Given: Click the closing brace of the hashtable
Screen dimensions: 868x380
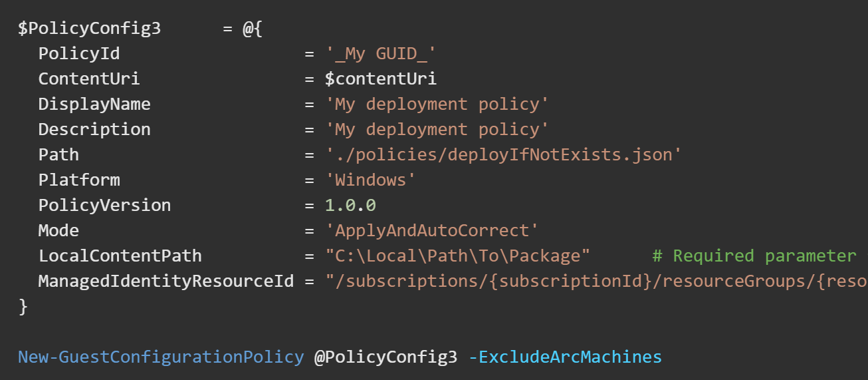Looking at the screenshot, I should 23,307.
